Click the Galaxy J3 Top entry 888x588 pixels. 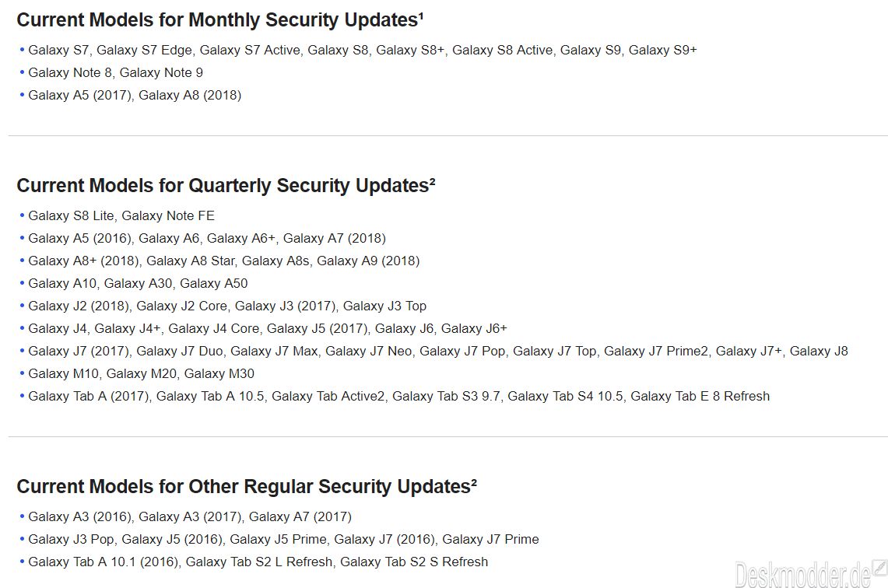[x=385, y=306]
